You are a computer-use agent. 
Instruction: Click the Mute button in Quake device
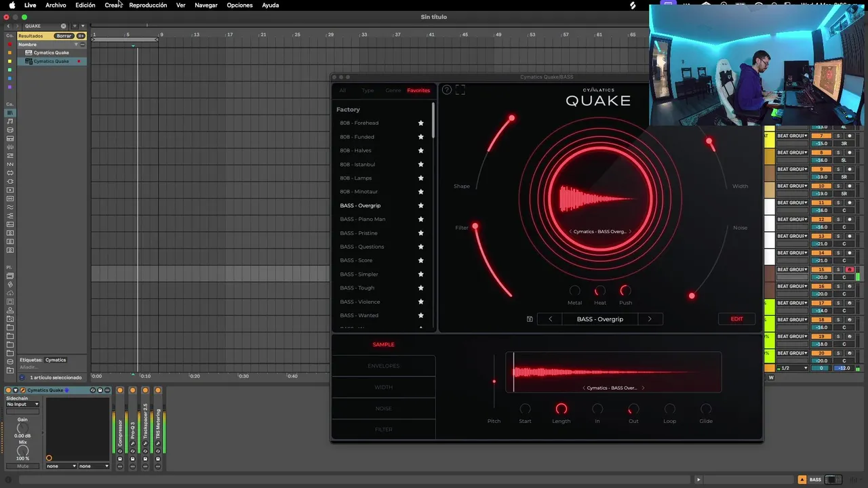pyautogui.click(x=22, y=466)
